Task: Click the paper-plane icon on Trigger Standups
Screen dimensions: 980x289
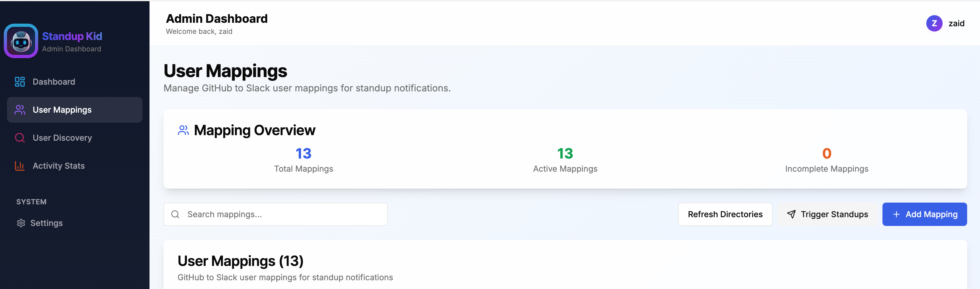Action: point(792,214)
